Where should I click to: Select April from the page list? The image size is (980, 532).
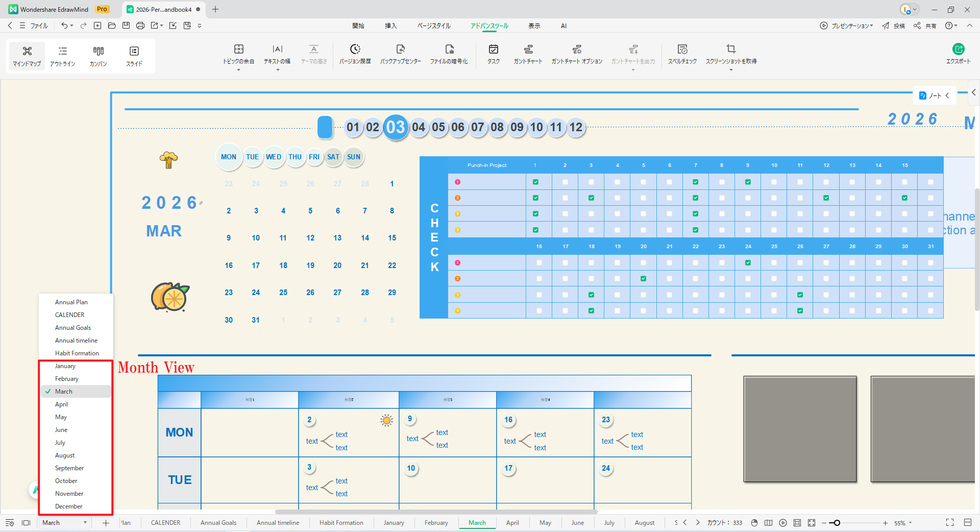(x=61, y=404)
